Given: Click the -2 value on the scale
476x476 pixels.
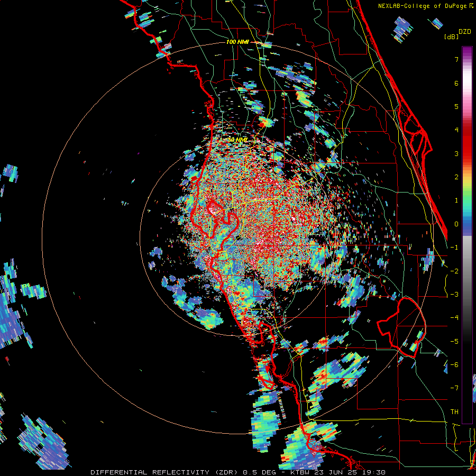Looking at the screenshot, I should pyautogui.click(x=454, y=271).
